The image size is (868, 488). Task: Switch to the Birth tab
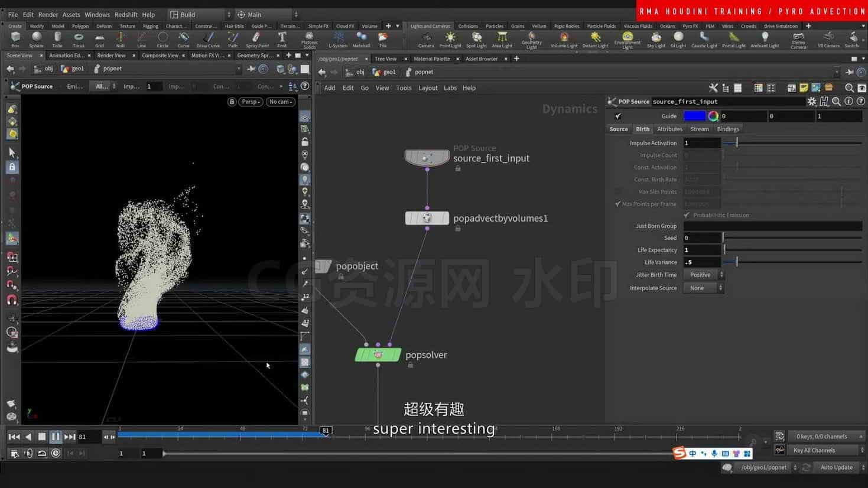pos(642,129)
